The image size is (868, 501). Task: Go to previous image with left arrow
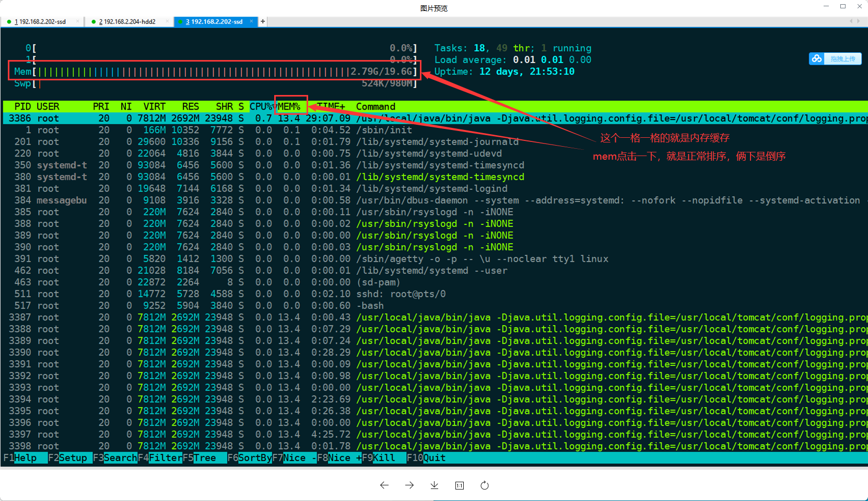(384, 485)
